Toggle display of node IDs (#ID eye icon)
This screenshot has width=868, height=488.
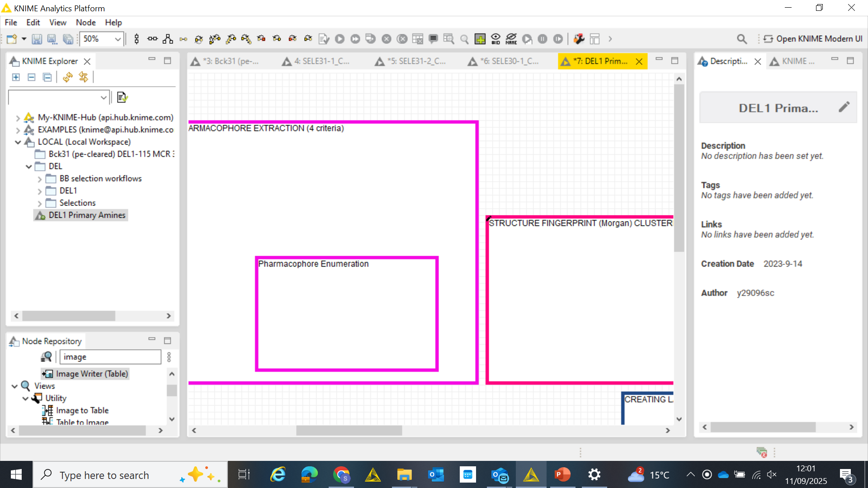495,39
